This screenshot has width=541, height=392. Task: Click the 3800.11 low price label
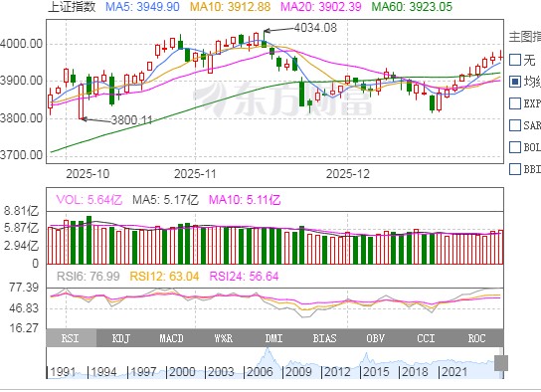pyautogui.click(x=132, y=120)
